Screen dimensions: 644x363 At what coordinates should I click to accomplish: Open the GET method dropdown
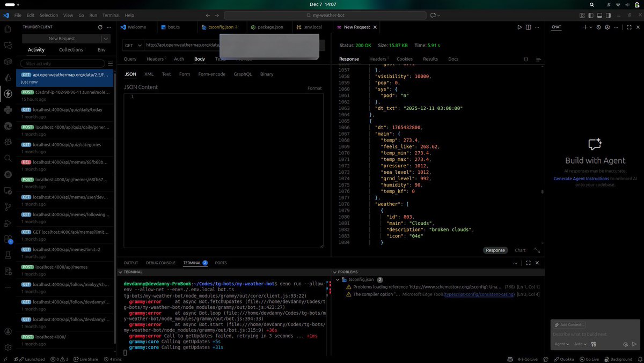click(x=132, y=45)
